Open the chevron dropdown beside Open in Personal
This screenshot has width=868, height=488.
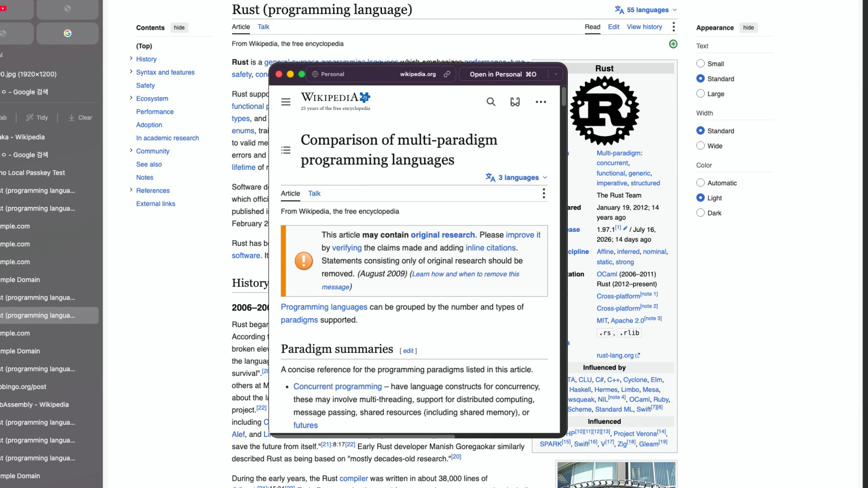pyautogui.click(x=556, y=74)
